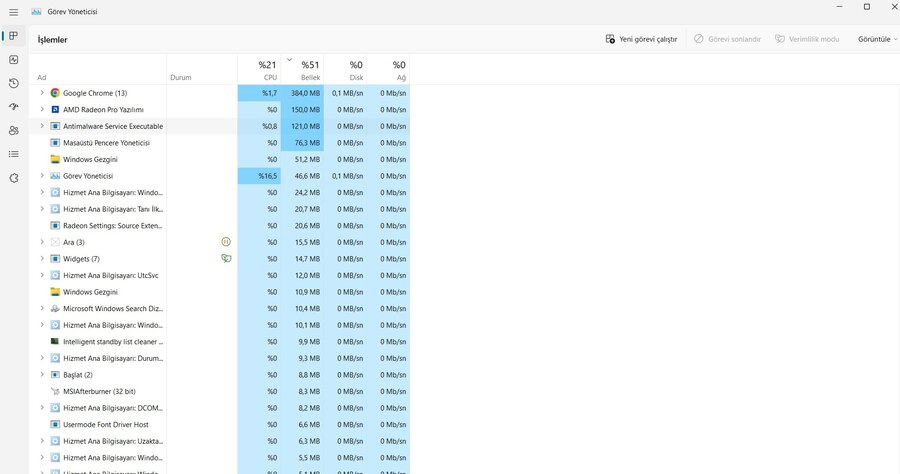Click the Masaüstü Pencere Yöneticisi icon
This screenshot has width=900, height=474.
(x=55, y=143)
